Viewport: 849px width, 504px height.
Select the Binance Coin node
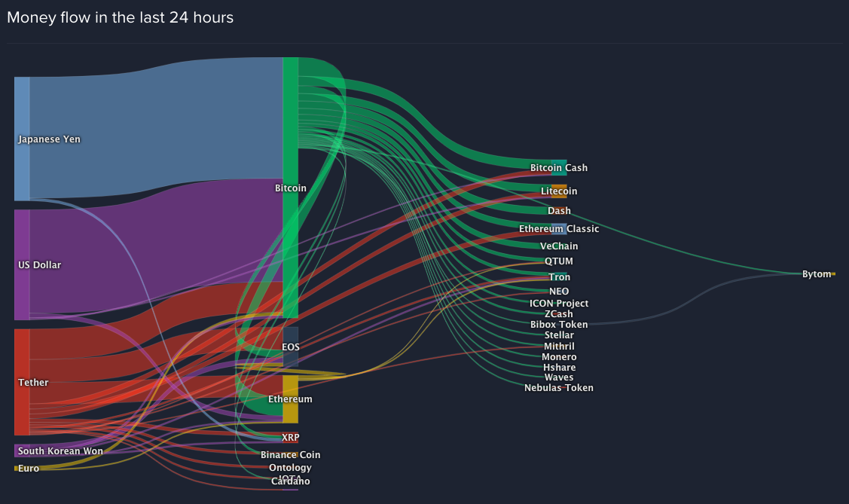290,455
